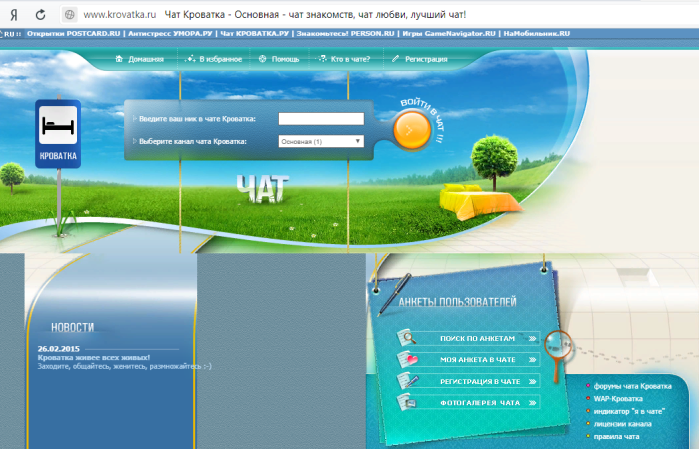Image resolution: width=699 pixels, height=449 pixels.
Task: Open Поиск по анкетам link
Action: pyautogui.click(x=477, y=338)
